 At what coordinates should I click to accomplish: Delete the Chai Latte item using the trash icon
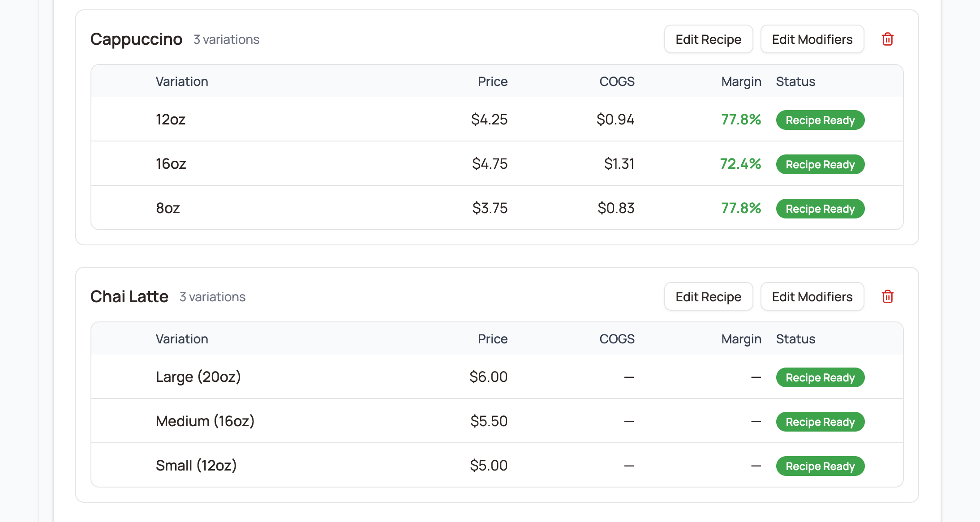click(x=887, y=296)
